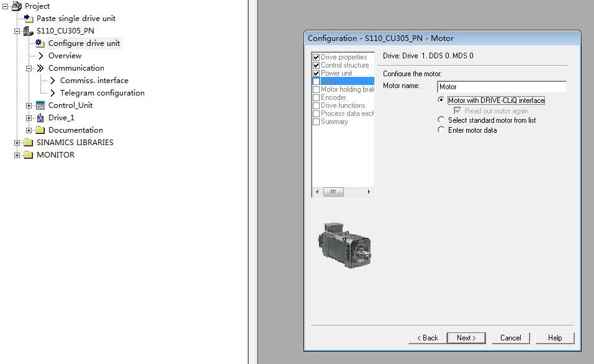This screenshot has width=594, height=364.
Task: Click the MONITOR folder icon
Action: click(29, 155)
